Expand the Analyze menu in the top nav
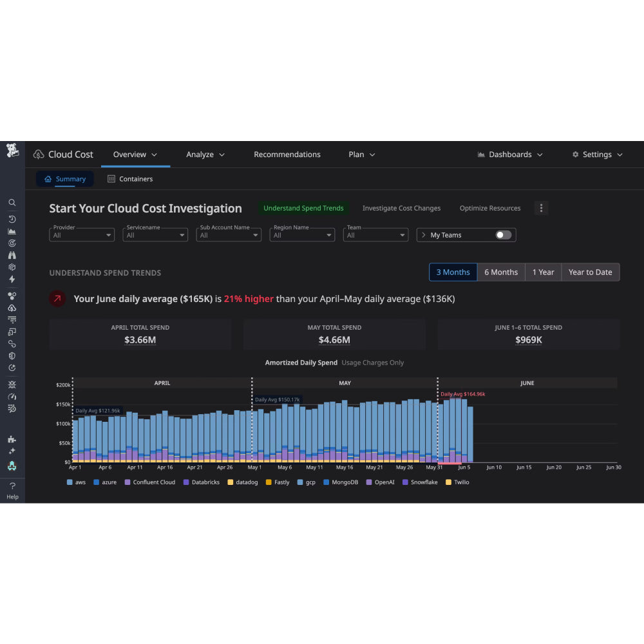Viewport: 644px width, 644px height. [205, 154]
